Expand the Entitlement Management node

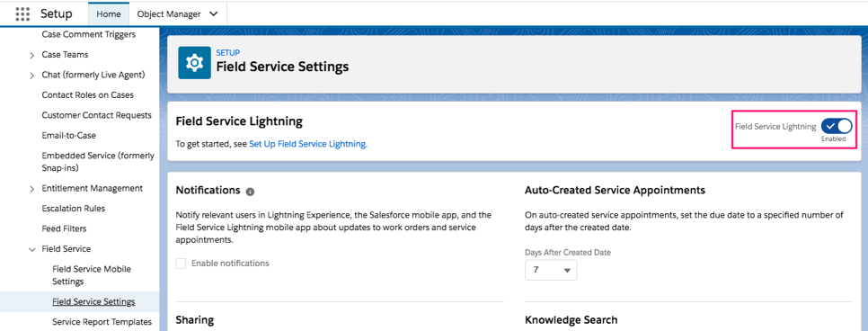[32, 189]
